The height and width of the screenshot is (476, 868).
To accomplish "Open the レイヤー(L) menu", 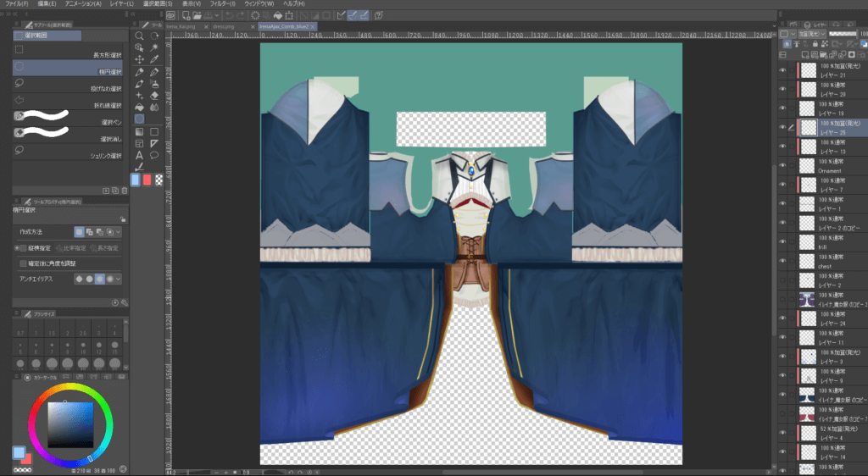I will pyautogui.click(x=122, y=4).
